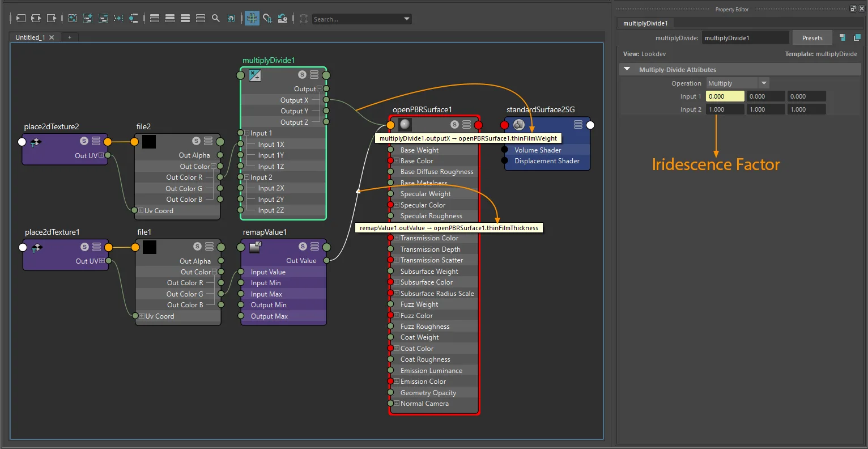This screenshot has width=868, height=449.
Task: Add a new node editor tab
Action: (x=70, y=37)
